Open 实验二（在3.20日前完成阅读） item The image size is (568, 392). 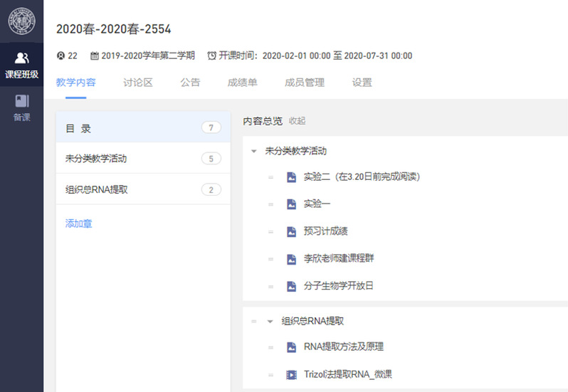(x=362, y=176)
